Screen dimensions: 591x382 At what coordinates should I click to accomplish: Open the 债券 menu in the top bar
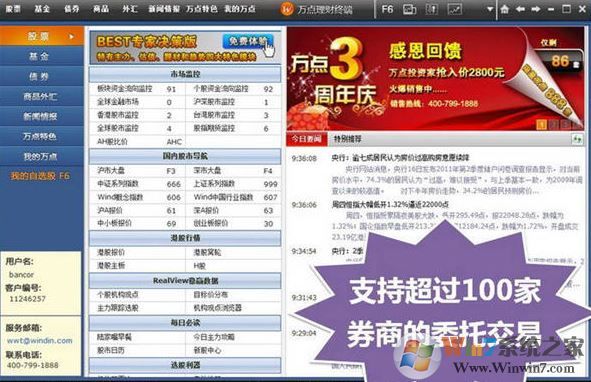point(72,9)
